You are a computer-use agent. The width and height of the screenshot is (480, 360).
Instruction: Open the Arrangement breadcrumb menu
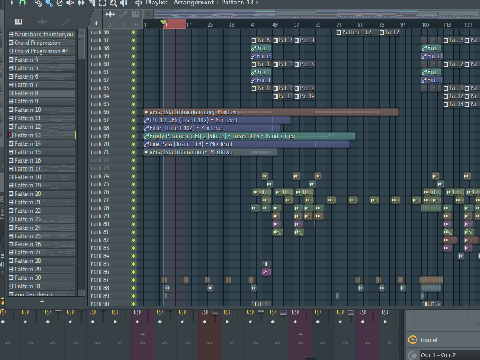(x=194, y=3)
